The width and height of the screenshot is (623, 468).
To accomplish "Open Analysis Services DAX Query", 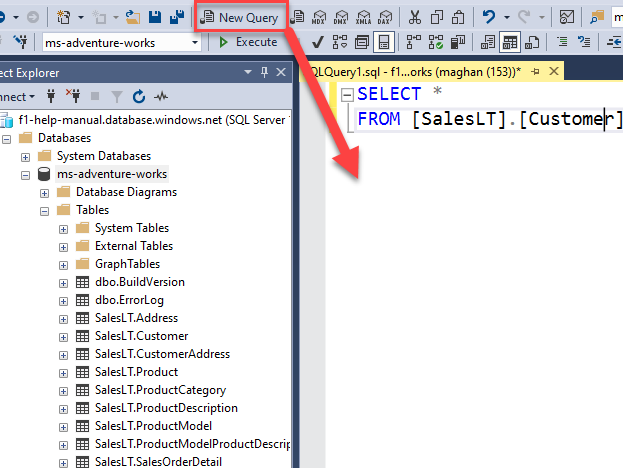I will (385, 17).
